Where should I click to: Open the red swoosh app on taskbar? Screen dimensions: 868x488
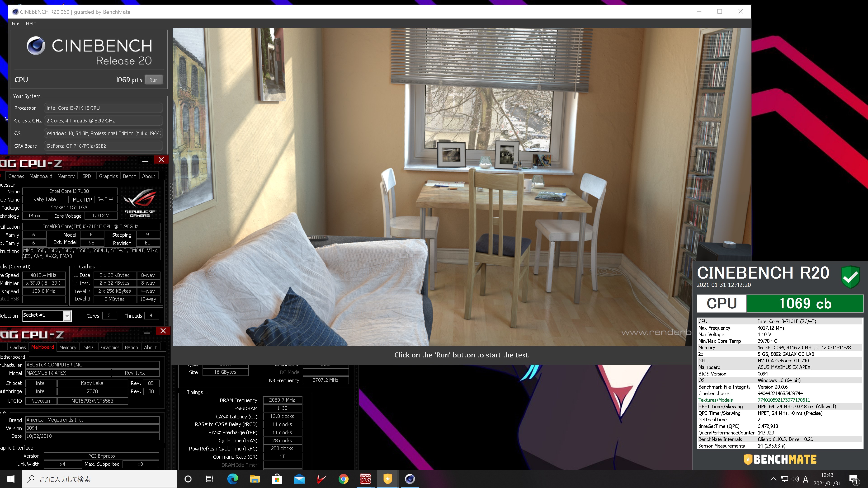click(x=321, y=479)
